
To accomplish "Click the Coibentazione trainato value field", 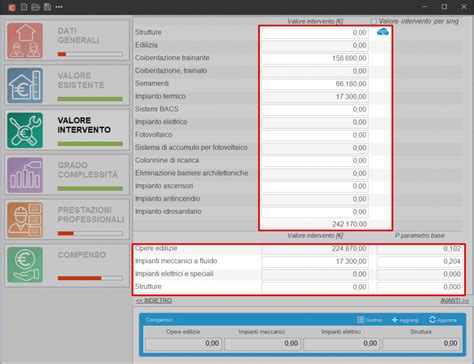I will tap(315, 71).
